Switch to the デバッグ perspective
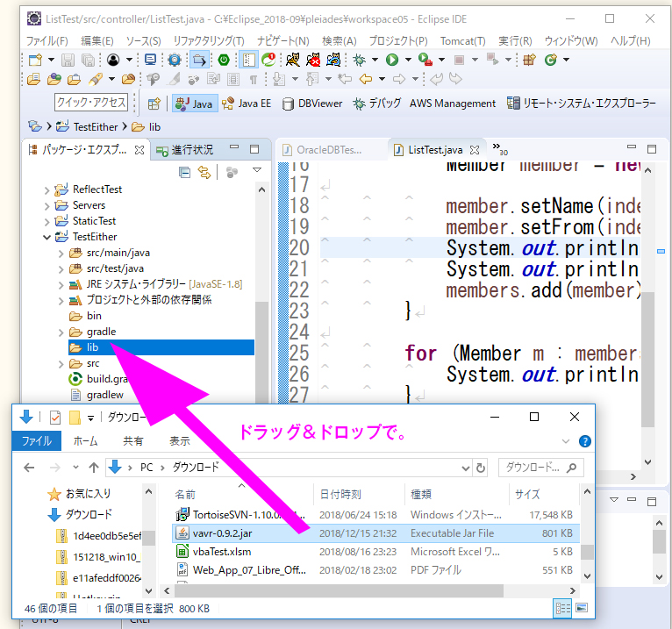672x629 pixels. 376,104
